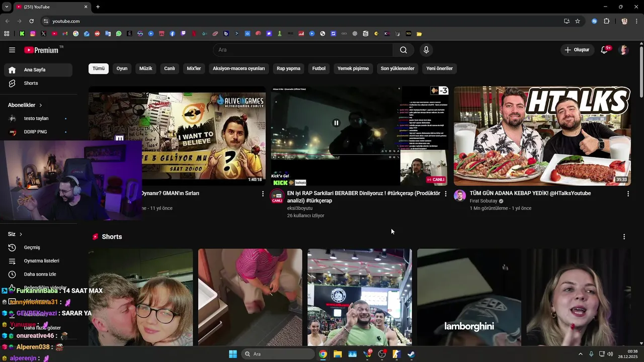Open Steam from the taskbar
This screenshot has width=644, height=362.
click(x=411, y=354)
